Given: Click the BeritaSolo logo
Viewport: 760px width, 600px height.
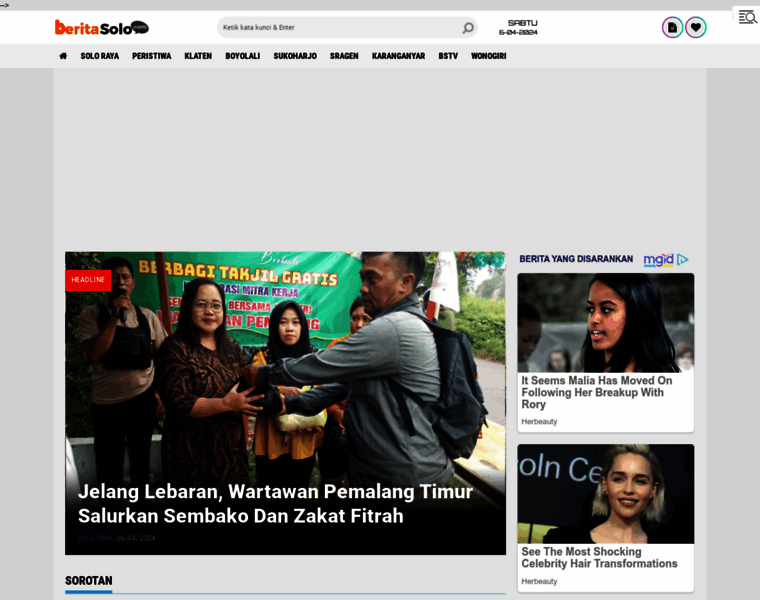Looking at the screenshot, I should (101, 28).
